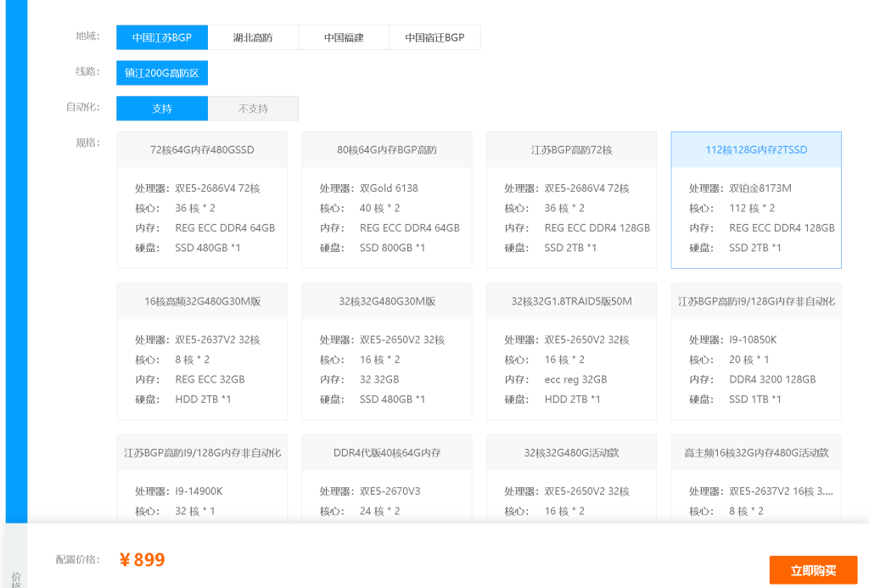Select the 112核128G内存2TSSD plan
Image resolution: width=869 pixels, height=588 pixels.
tap(756, 200)
